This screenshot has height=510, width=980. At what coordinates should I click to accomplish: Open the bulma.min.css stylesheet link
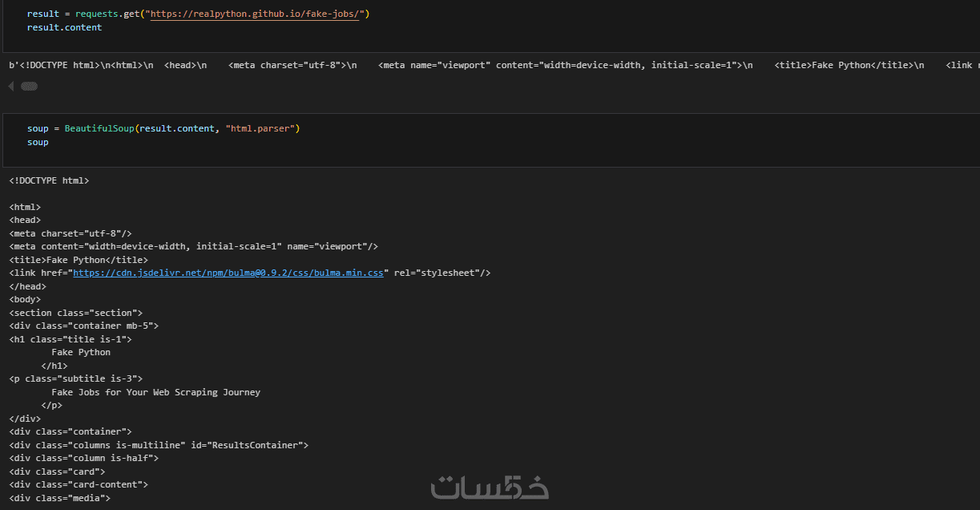[228, 273]
